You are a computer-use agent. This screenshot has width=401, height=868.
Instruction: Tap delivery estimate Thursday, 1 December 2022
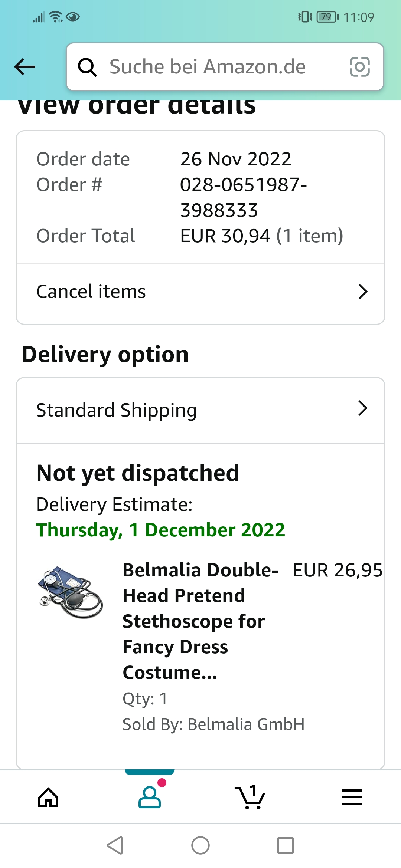[160, 530]
